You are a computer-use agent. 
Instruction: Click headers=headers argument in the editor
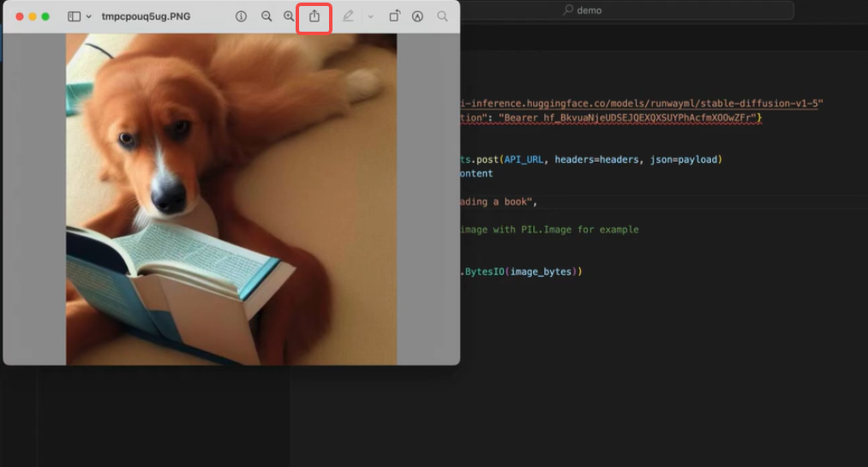point(596,159)
